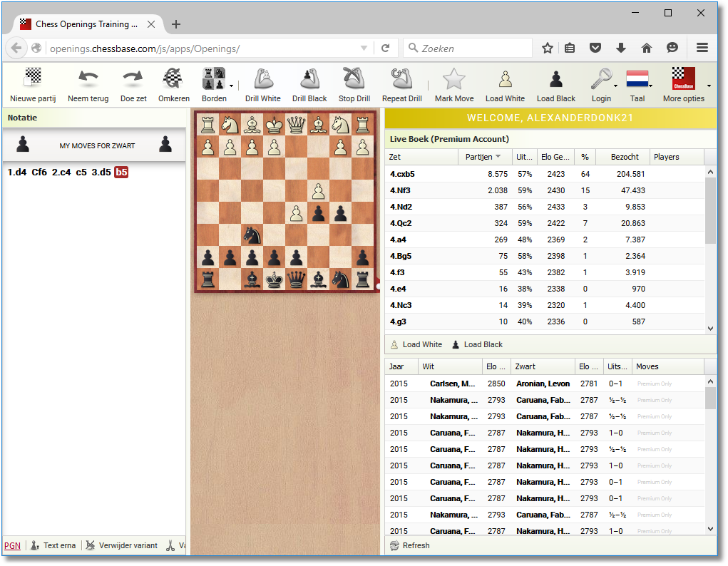Select the Neem terug undo arrow icon
Screen dimensions: 728x566
[x=88, y=77]
